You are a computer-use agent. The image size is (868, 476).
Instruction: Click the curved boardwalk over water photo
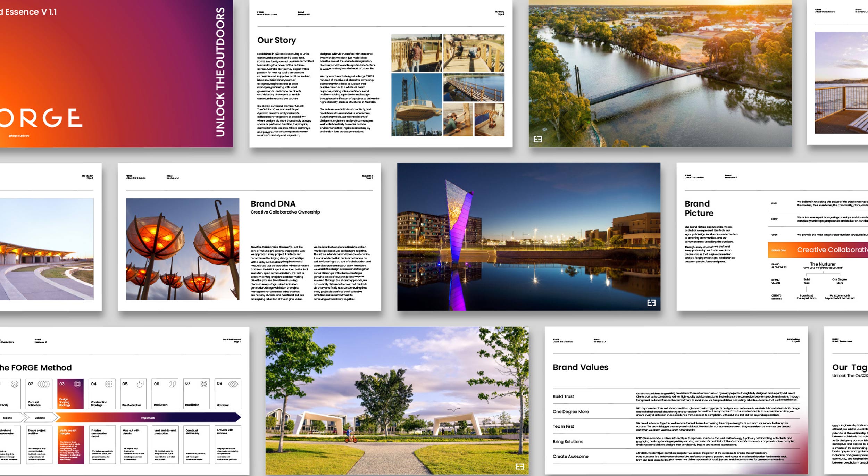point(474,87)
